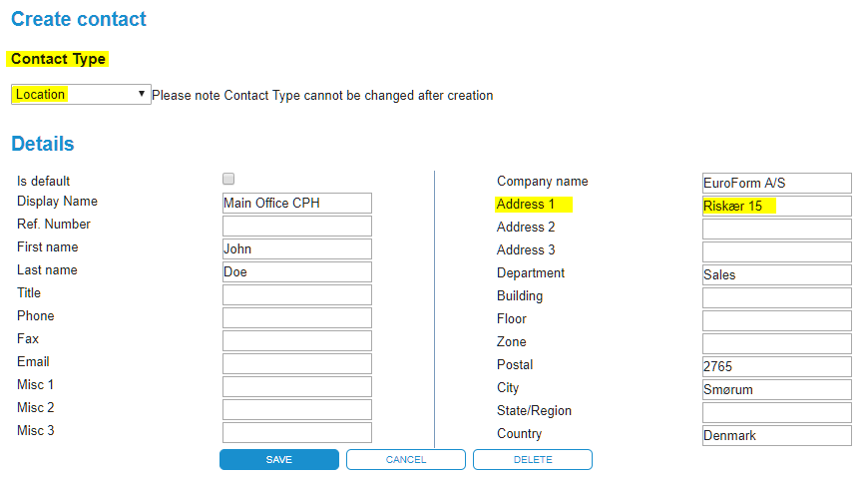
Task: Focus the Department text box
Action: [x=776, y=275]
